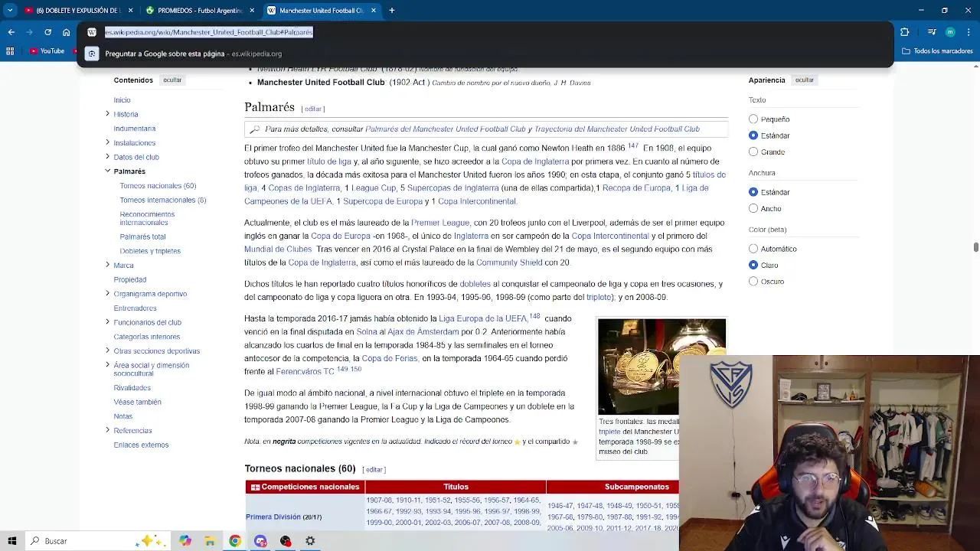Open the Chrome three-dot menu
Viewport: 980px width, 551px height.
pyautogui.click(x=969, y=32)
